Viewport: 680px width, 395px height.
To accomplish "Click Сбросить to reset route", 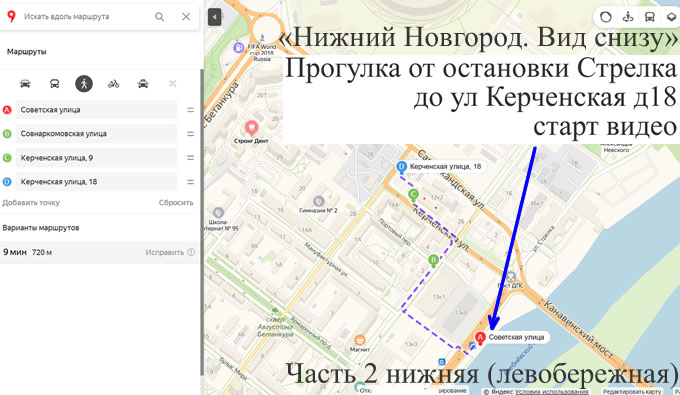I will click(176, 202).
